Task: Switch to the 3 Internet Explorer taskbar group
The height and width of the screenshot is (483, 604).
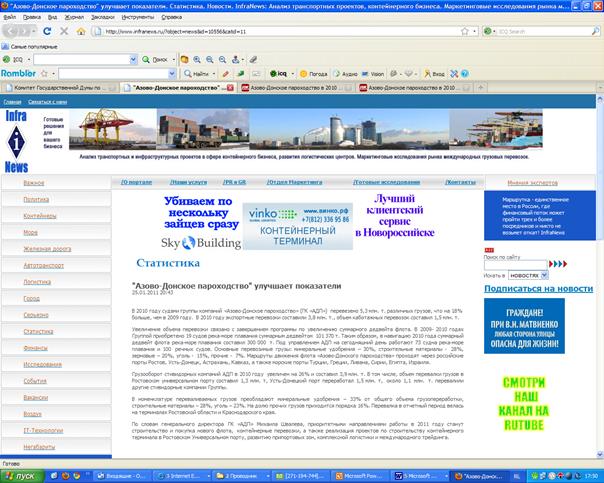Action: click(x=183, y=476)
